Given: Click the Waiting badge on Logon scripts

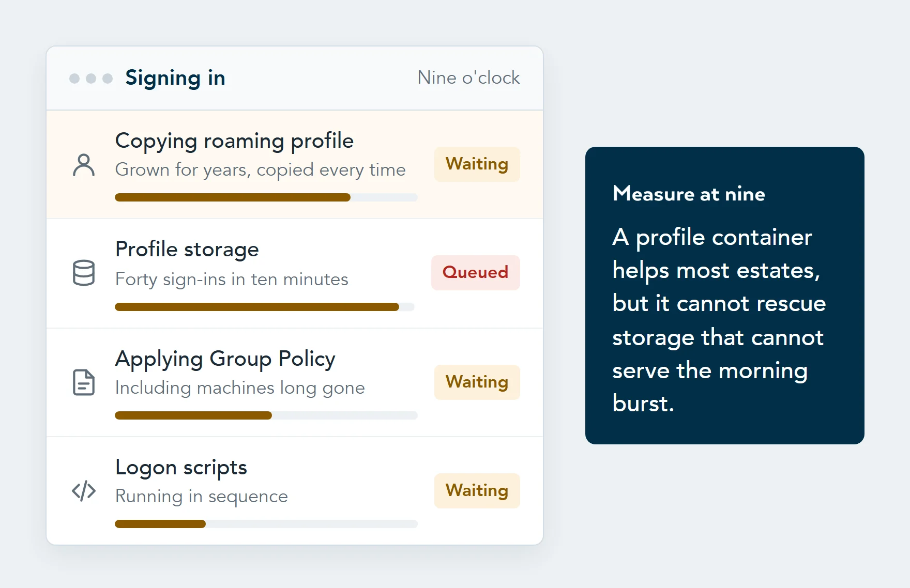Looking at the screenshot, I should [x=477, y=491].
